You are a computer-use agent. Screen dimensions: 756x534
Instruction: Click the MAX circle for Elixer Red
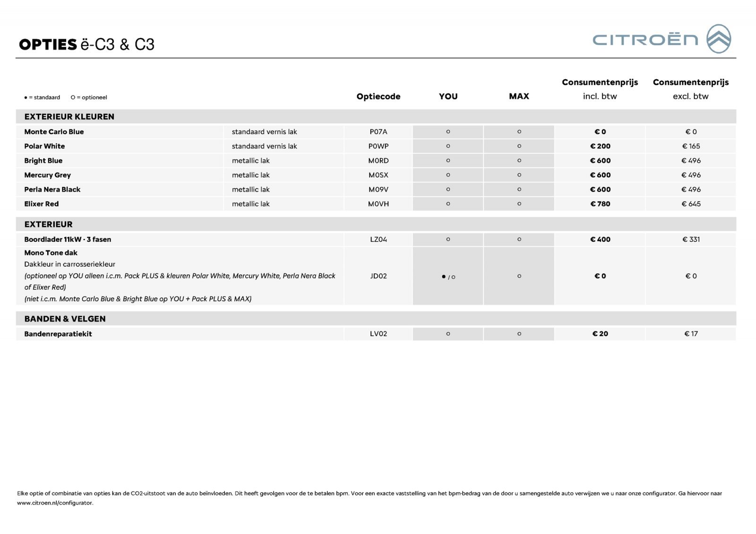pyautogui.click(x=519, y=204)
